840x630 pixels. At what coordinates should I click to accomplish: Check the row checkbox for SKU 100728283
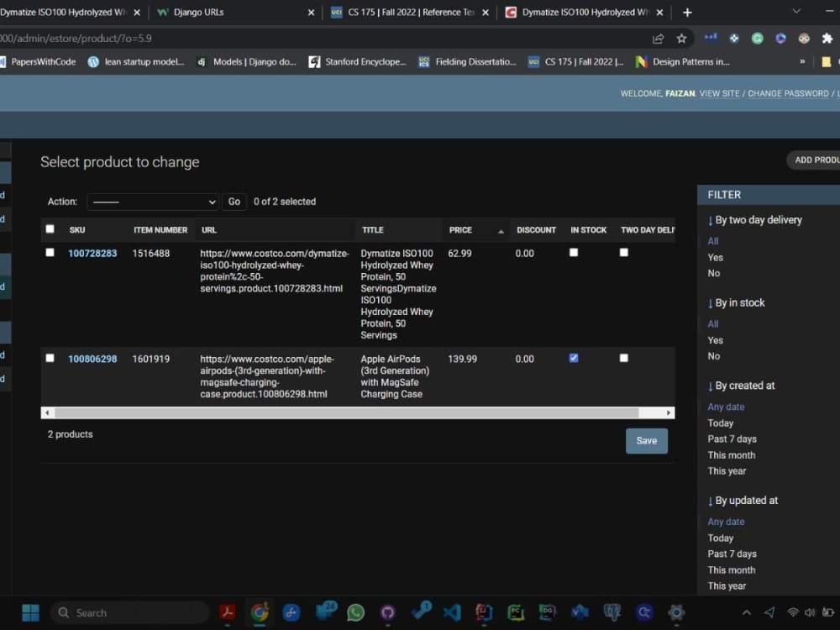(x=50, y=251)
